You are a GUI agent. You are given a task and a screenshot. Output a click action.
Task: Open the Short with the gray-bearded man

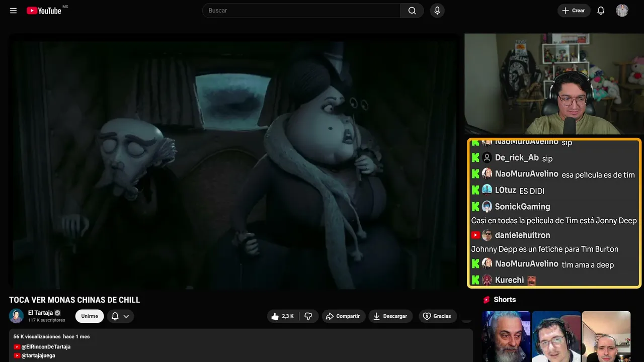pos(506,336)
